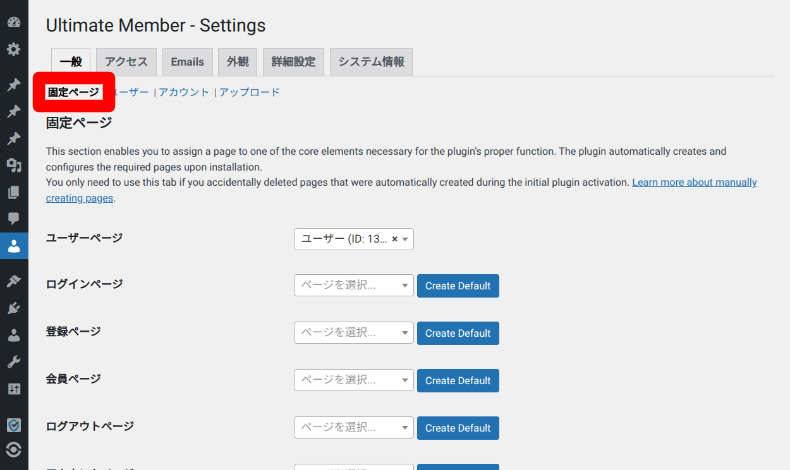Click the Media library sidebar icon
Image resolution: width=790 pixels, height=470 pixels.
click(x=14, y=165)
